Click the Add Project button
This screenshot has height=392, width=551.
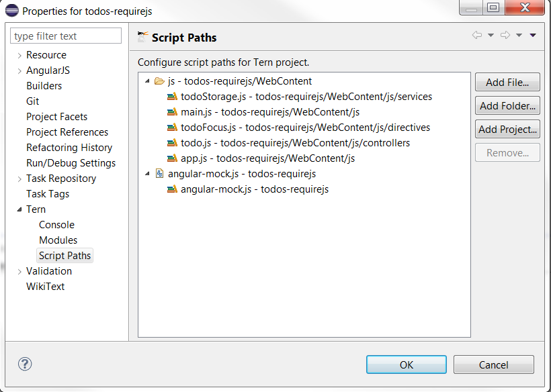(x=507, y=129)
